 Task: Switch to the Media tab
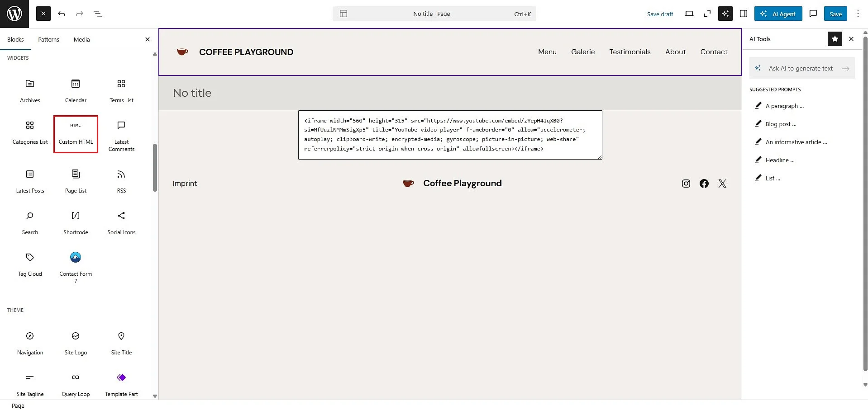tap(81, 39)
